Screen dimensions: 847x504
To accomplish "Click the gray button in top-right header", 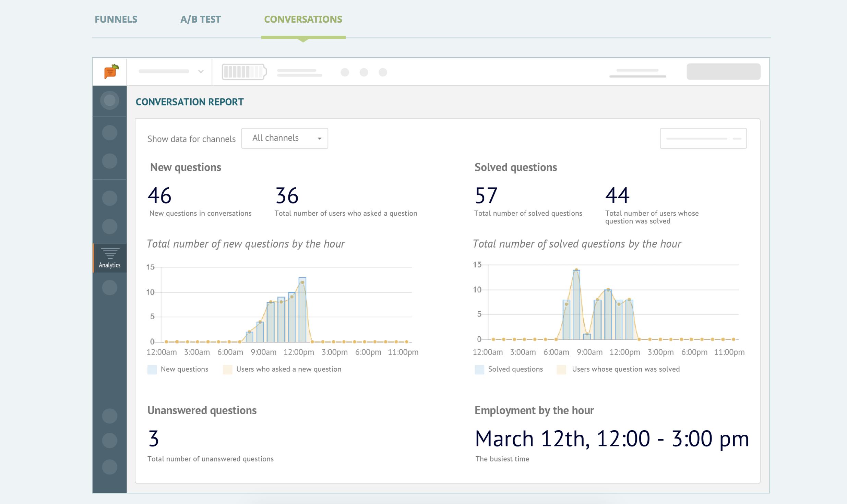I will point(724,72).
